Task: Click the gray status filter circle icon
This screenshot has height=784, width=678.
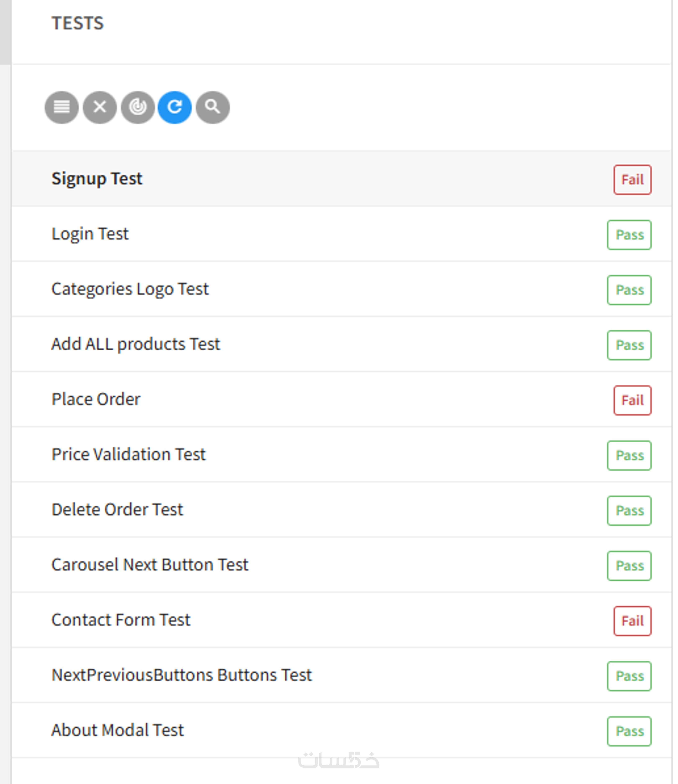Action: click(x=138, y=107)
